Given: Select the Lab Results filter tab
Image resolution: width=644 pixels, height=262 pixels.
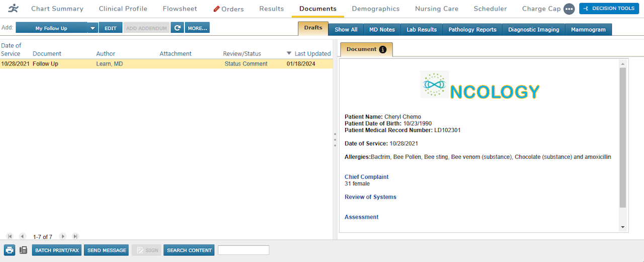Looking at the screenshot, I should click(422, 29).
